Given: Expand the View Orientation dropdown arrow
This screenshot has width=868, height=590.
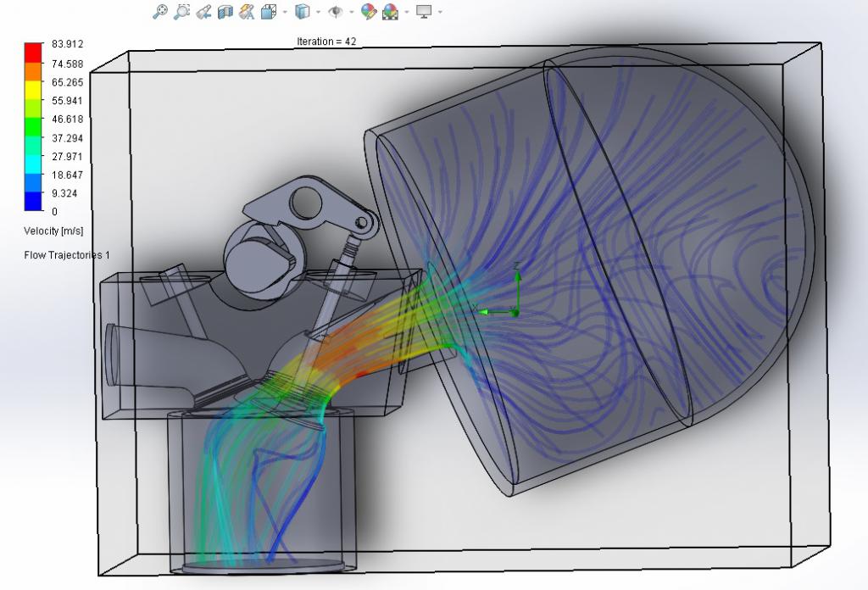Looking at the screenshot, I should (285, 12).
